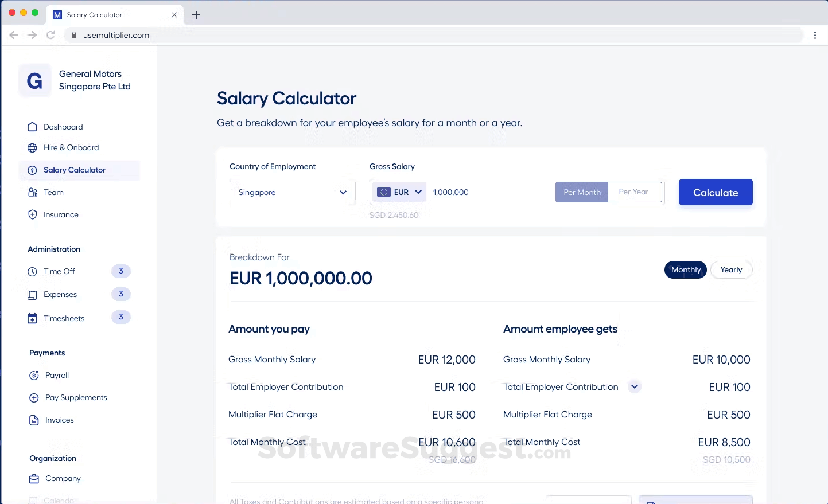
Task: Select the Salary Calculator sidebar entry
Action: tap(74, 170)
